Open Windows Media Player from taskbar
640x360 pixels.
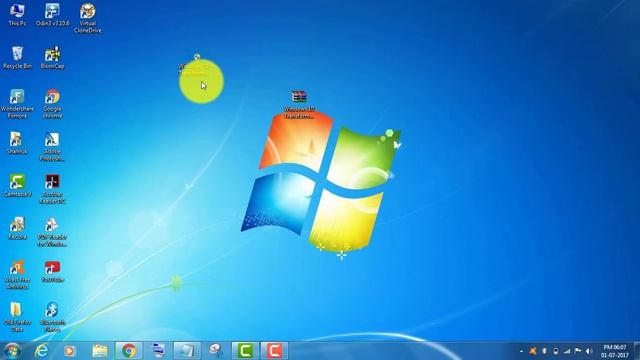click(x=70, y=351)
